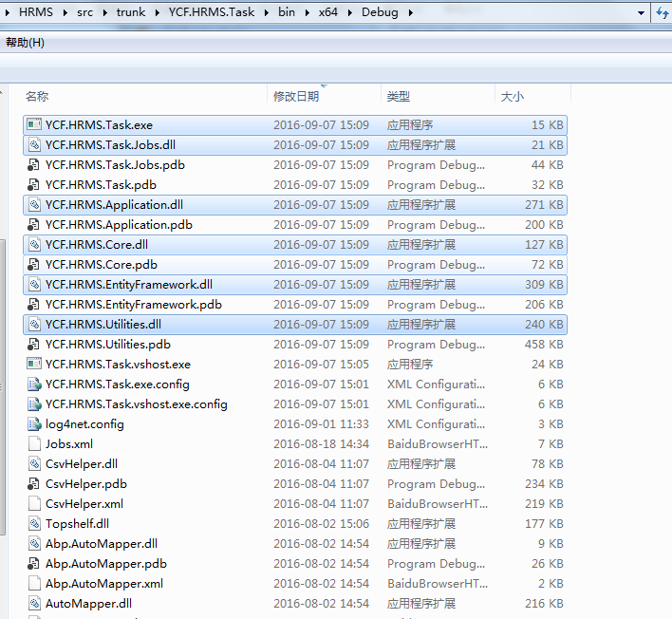Click the Debug folder in breadcrumb

point(380,12)
